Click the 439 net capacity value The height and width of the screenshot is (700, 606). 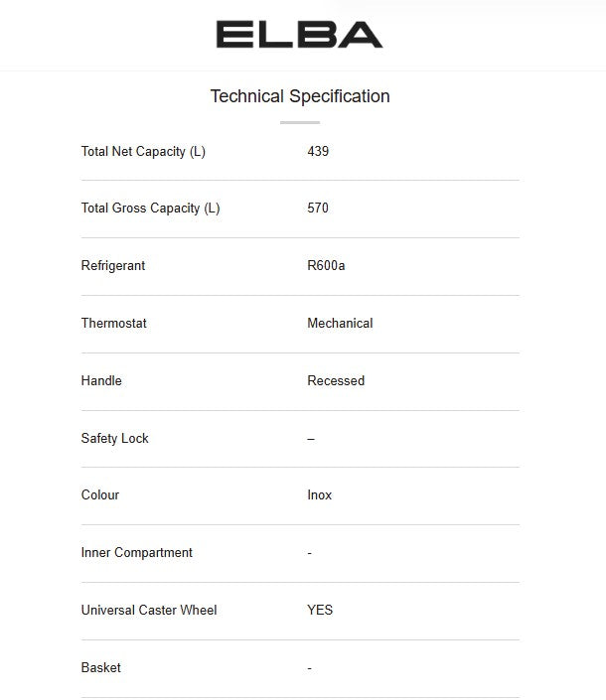(318, 152)
